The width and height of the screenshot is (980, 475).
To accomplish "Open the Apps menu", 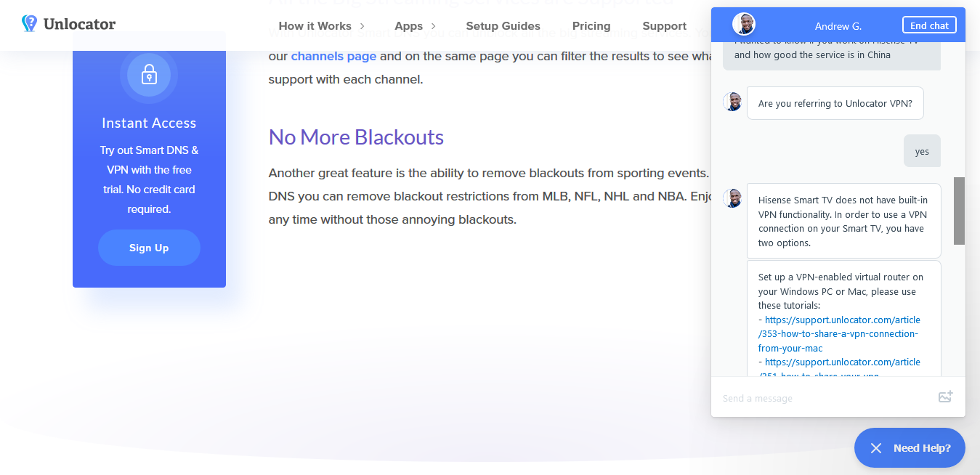I will 408,26.
